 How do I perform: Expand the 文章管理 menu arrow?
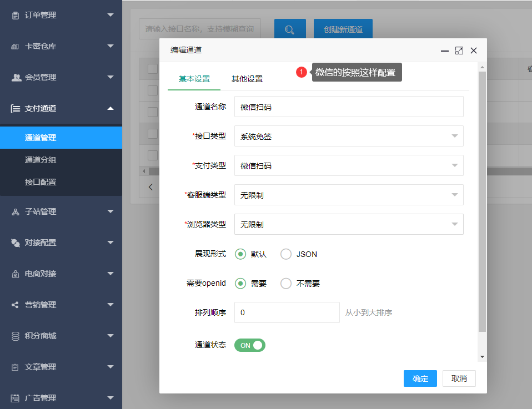coord(111,367)
